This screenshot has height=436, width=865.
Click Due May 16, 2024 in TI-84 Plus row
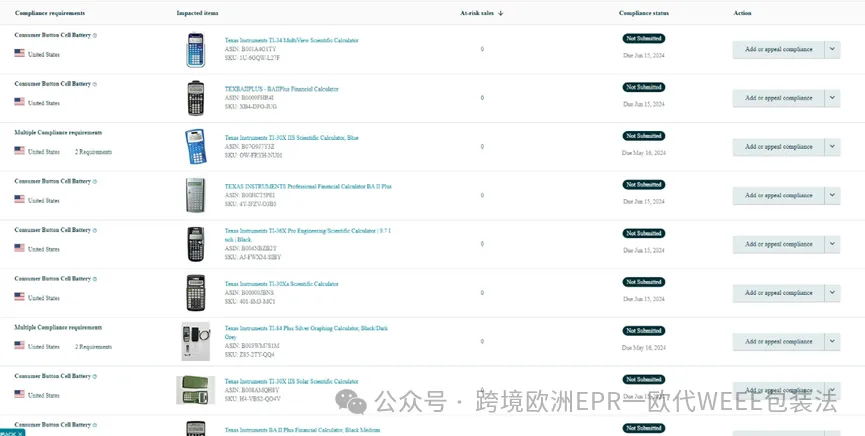pyautogui.click(x=644, y=348)
